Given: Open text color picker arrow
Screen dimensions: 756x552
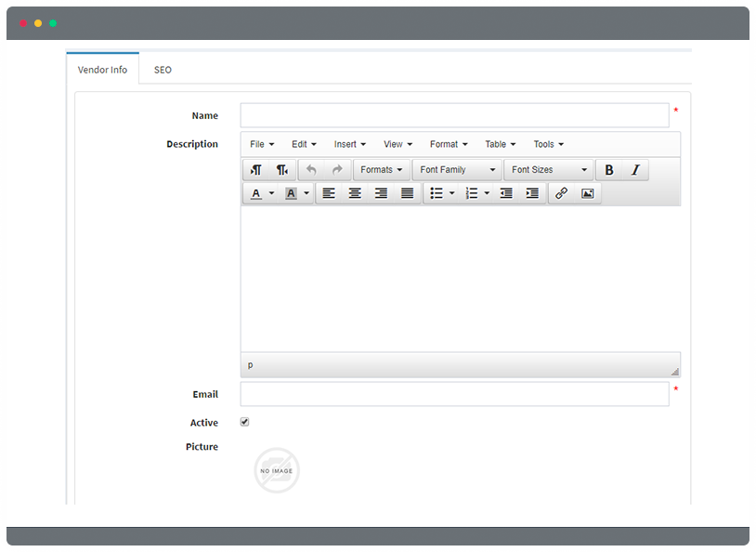Looking at the screenshot, I should coord(272,193).
